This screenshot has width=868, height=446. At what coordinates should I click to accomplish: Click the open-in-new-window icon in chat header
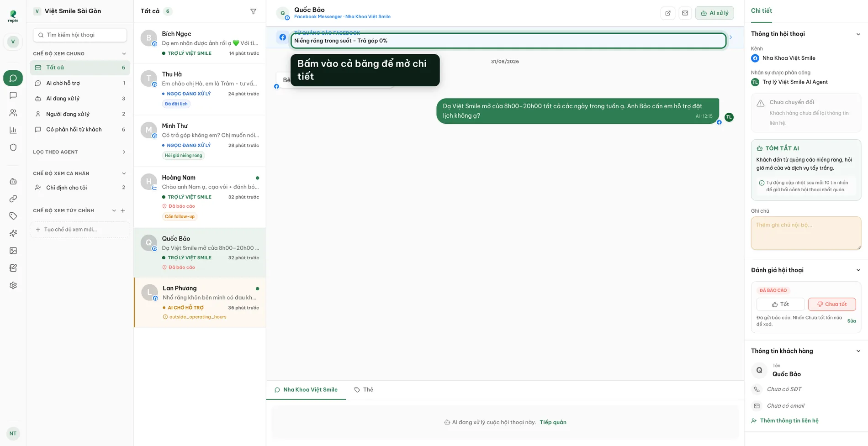668,13
